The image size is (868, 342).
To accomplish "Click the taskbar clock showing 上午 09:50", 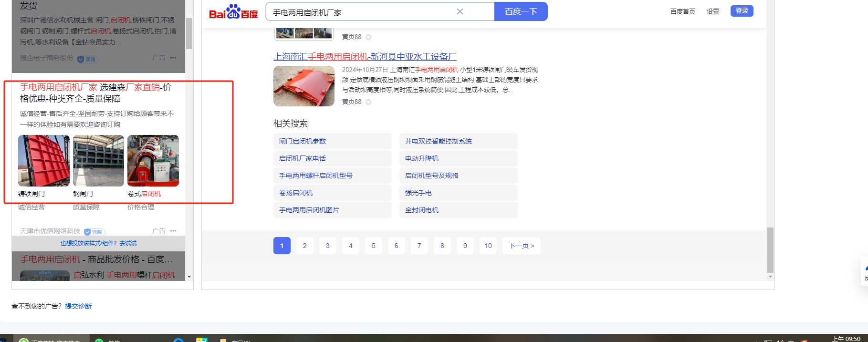I will [x=846, y=339].
